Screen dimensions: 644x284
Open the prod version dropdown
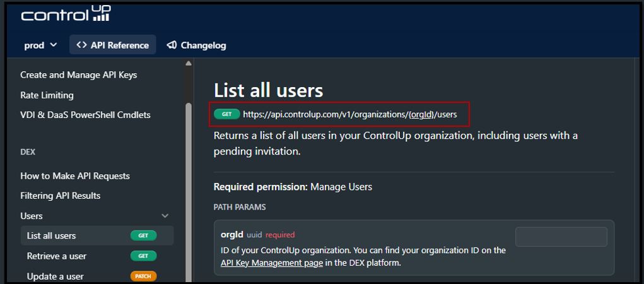pyautogui.click(x=40, y=45)
